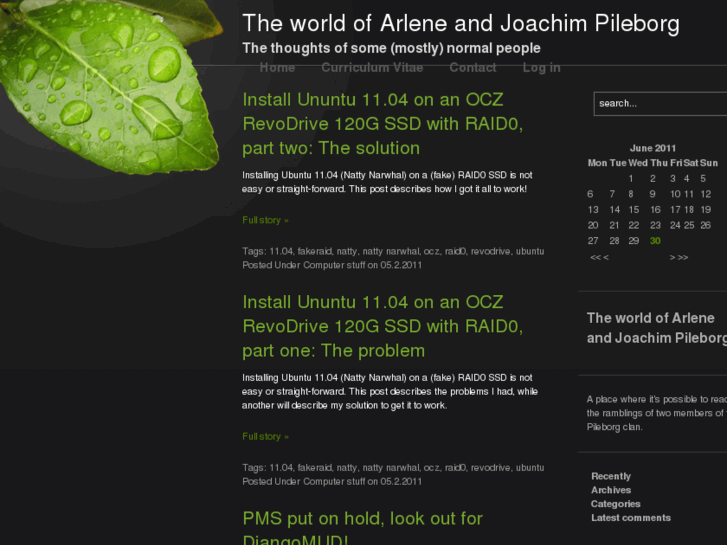This screenshot has width=727, height=545.
Task: Click the 'raid0' tag in part one post
Action: (x=455, y=468)
